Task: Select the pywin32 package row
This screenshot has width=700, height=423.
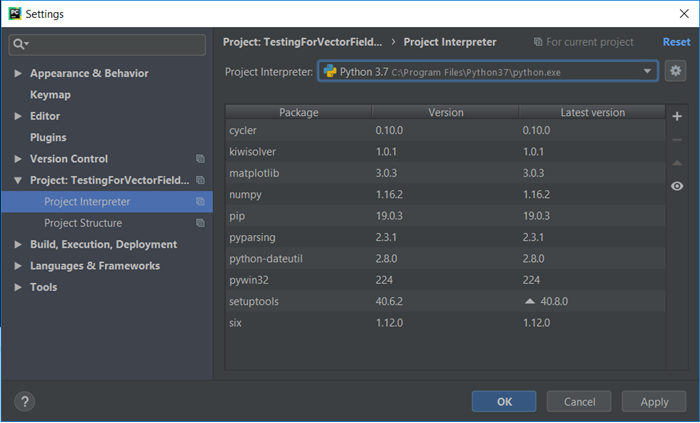Action: 445,280
